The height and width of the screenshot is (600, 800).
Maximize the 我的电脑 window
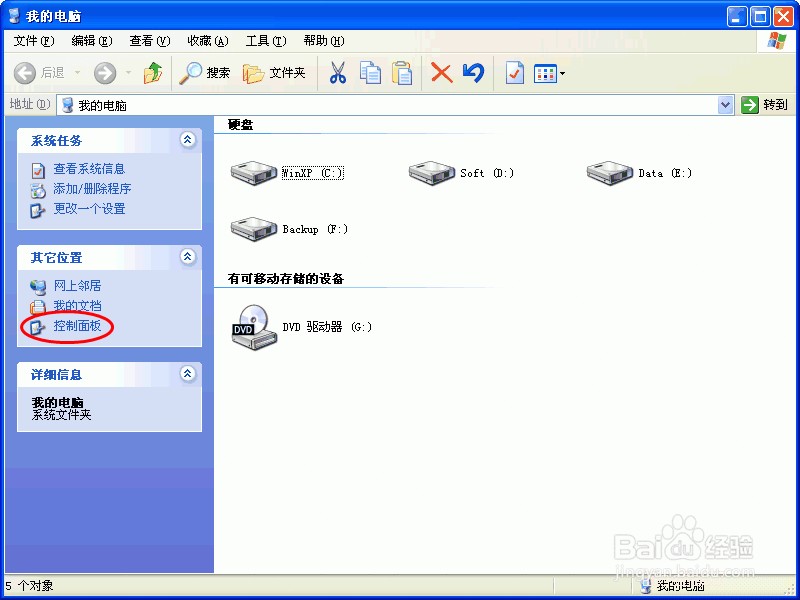point(760,17)
